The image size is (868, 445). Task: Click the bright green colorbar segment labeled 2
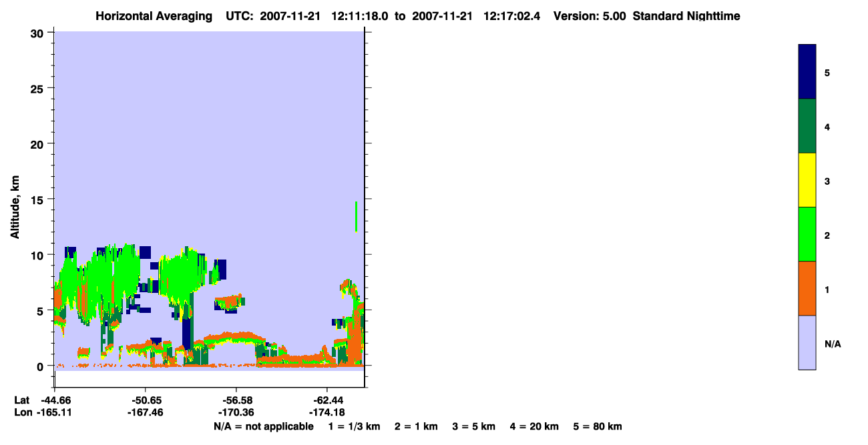point(807,234)
